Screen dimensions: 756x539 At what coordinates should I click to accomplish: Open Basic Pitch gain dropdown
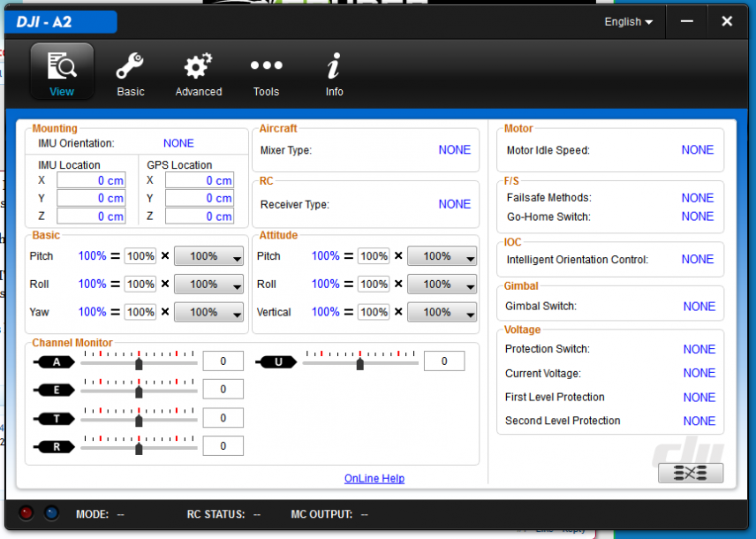coord(208,256)
